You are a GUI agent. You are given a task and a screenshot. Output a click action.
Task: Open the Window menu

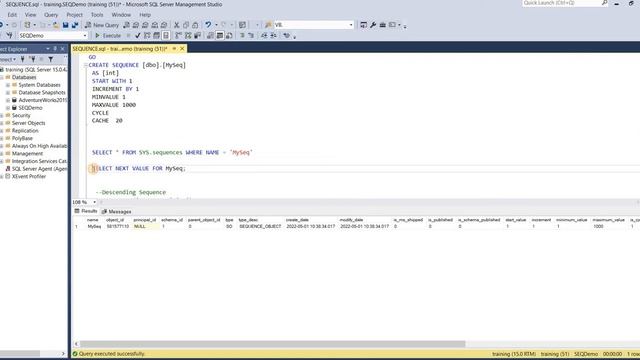point(121,15)
